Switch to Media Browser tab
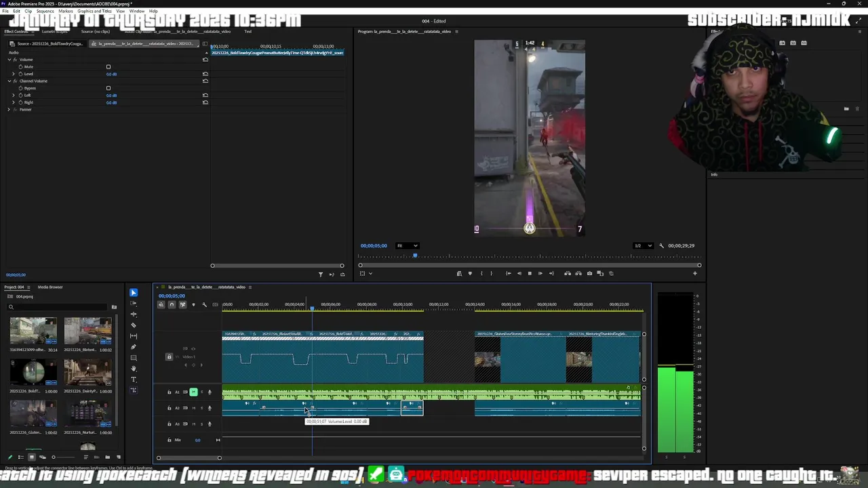 click(x=50, y=287)
